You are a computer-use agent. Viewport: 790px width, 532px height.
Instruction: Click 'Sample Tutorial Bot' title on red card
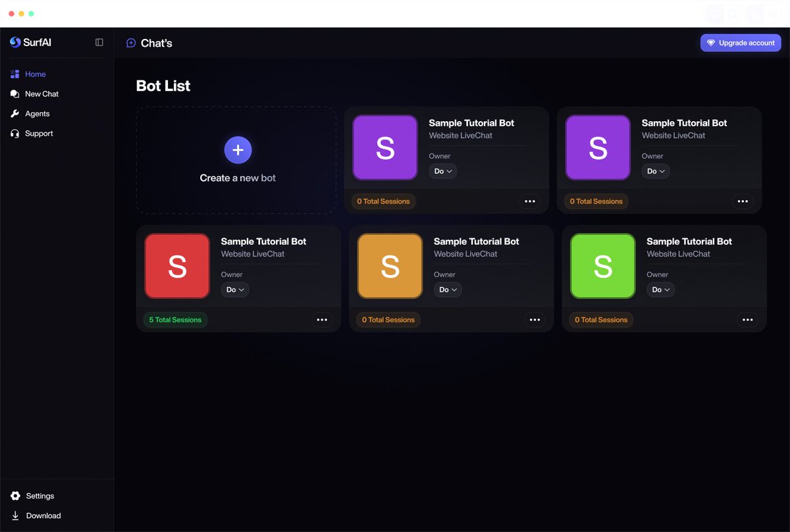click(x=263, y=242)
